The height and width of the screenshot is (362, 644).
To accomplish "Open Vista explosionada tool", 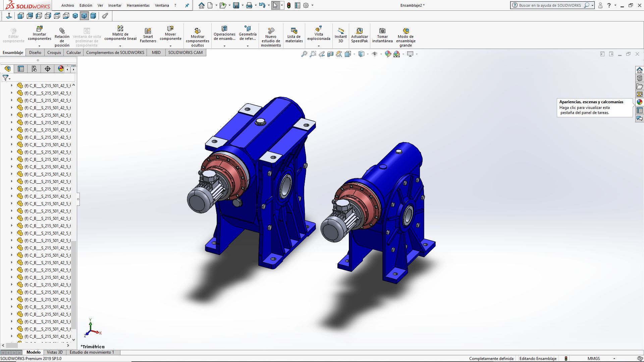I will coord(319,33).
